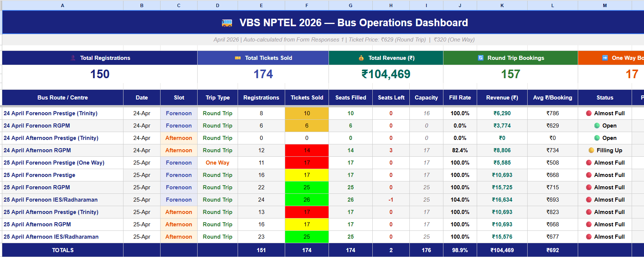The image size is (644, 257).
Task: Select column L header
Action: tap(553, 5)
